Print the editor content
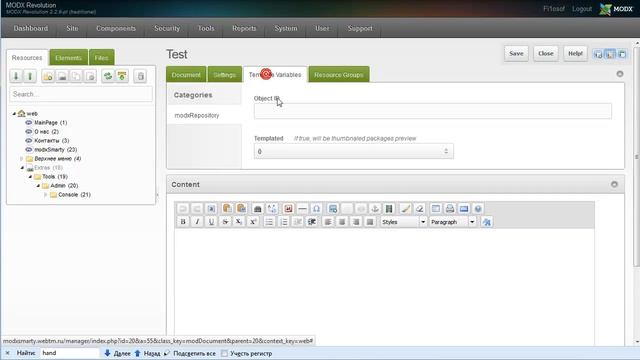Viewport: 640px width, 360px height. tap(450, 209)
